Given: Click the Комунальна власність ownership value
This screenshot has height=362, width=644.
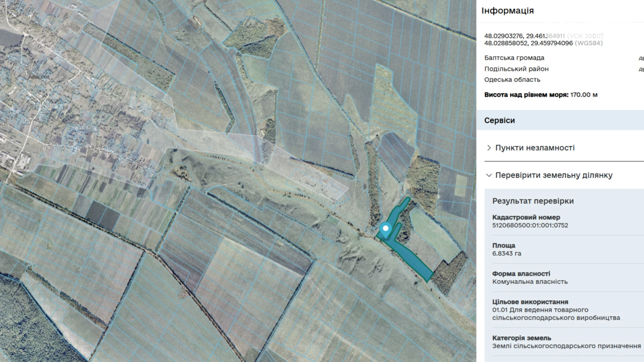Looking at the screenshot, I should point(529,282).
